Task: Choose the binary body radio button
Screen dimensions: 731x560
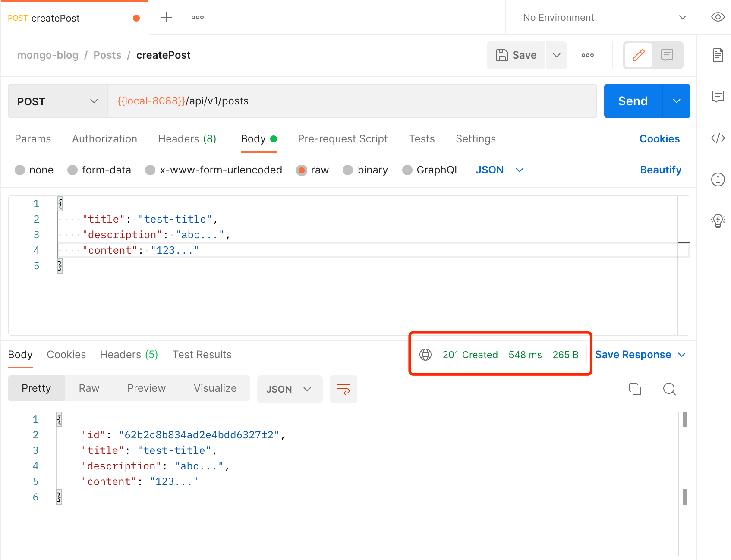Action: click(365, 170)
